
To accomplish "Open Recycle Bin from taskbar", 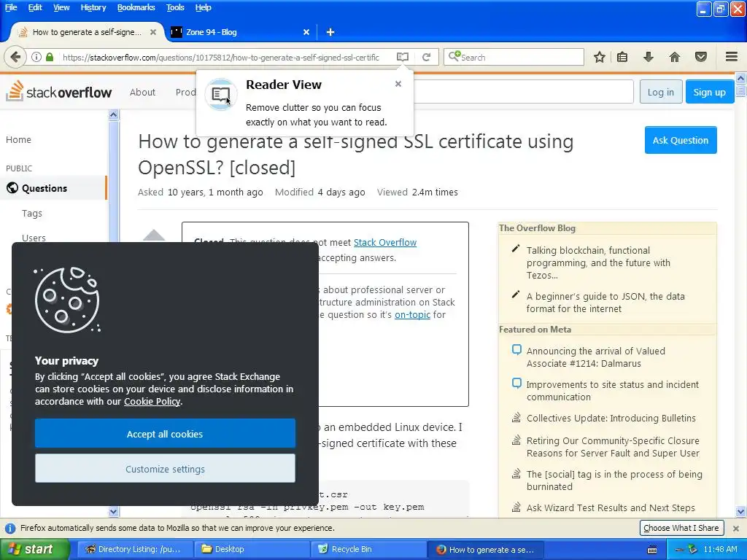I will tap(368, 549).
